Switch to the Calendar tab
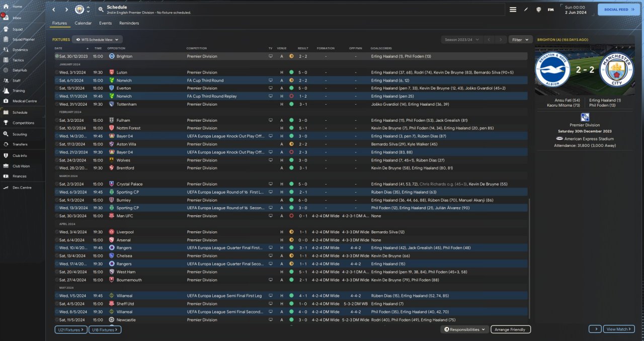 pos(83,23)
